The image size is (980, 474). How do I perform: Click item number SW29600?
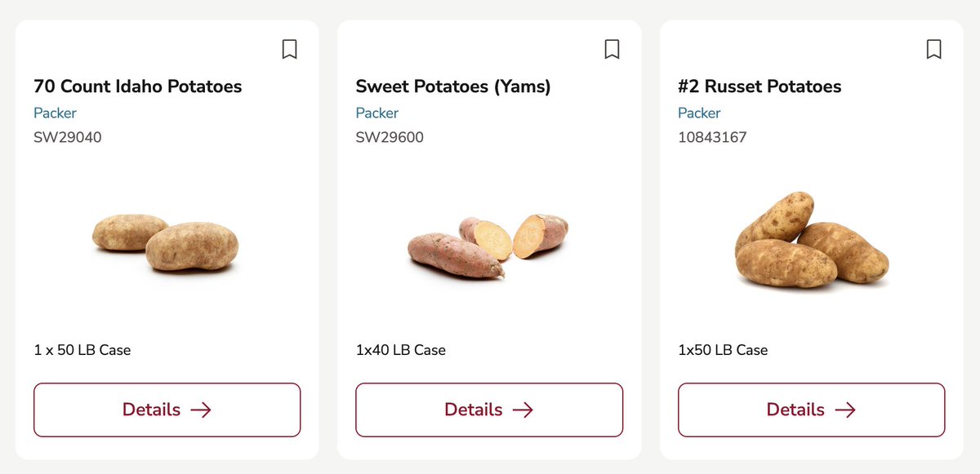pyautogui.click(x=390, y=137)
